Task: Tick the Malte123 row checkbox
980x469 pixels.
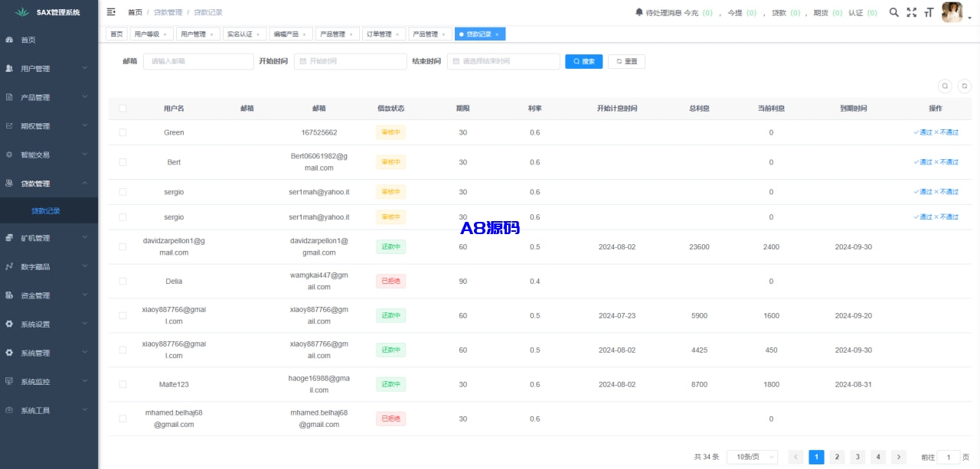Action: [122, 384]
